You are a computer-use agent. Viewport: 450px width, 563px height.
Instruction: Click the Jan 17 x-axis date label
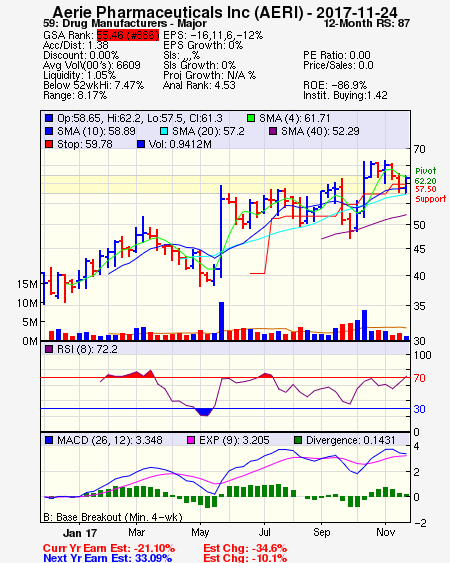click(x=80, y=533)
